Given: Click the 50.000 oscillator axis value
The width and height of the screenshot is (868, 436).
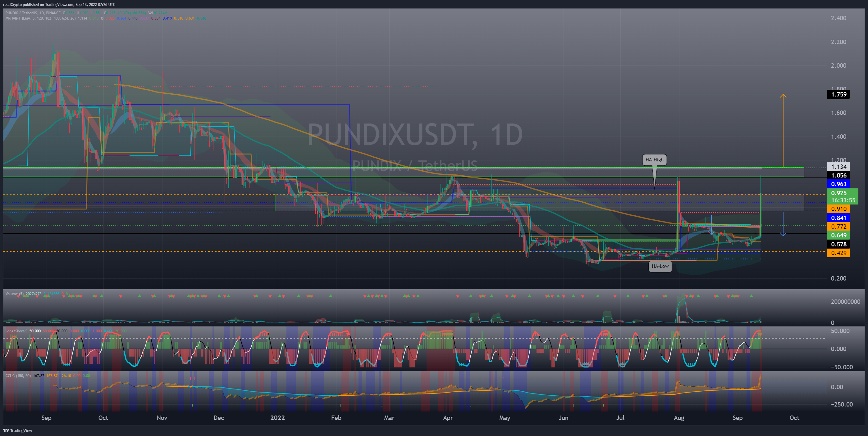Looking at the screenshot, I should click(x=840, y=331).
